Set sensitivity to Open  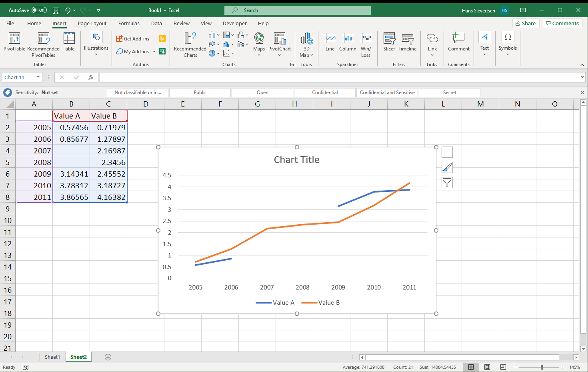(262, 92)
